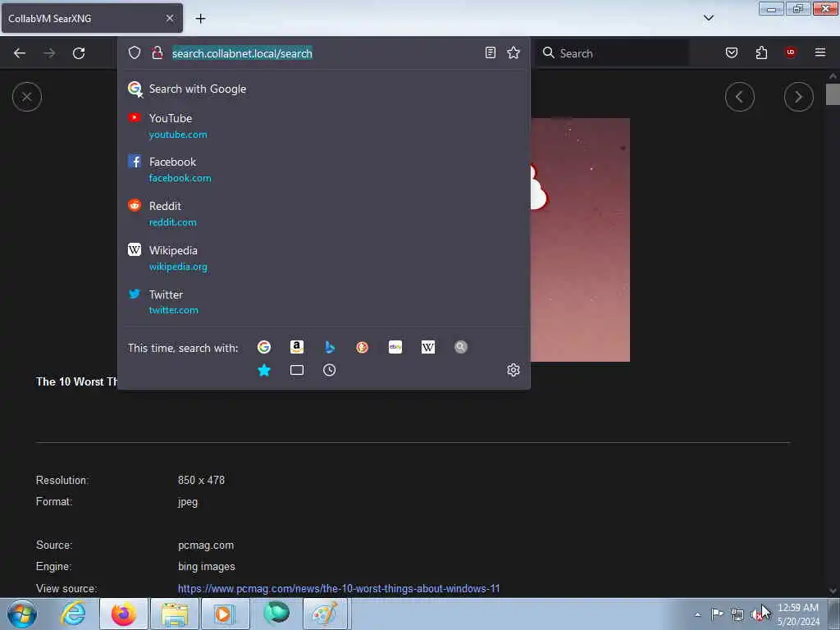
Task: Search this time with Amazon icon
Action: click(297, 347)
